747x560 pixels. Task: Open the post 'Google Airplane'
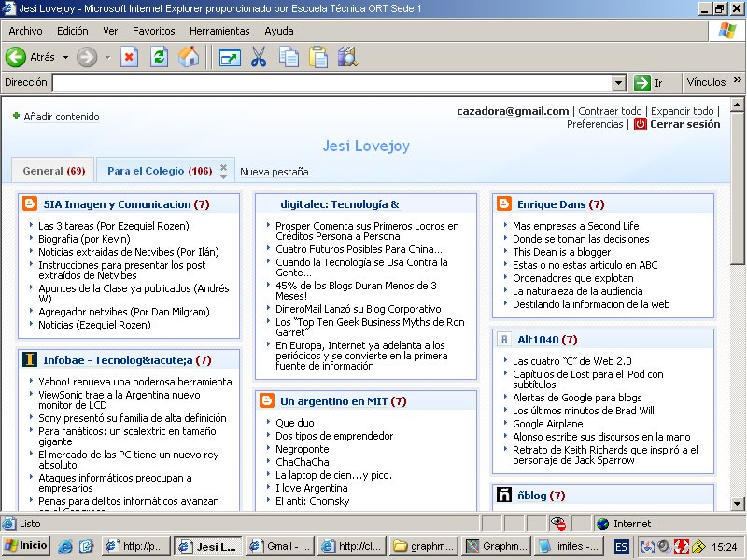click(x=548, y=424)
